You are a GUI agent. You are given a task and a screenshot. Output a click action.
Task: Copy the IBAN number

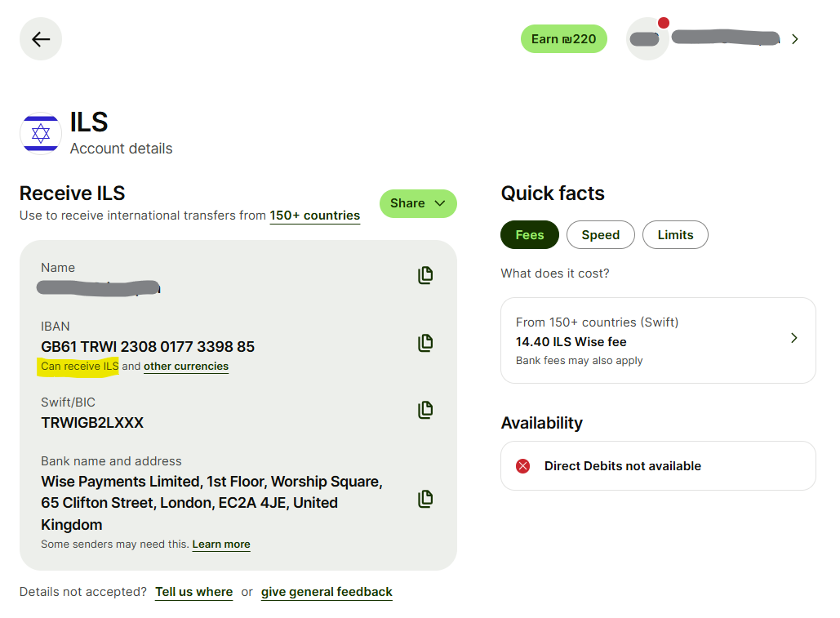click(425, 343)
